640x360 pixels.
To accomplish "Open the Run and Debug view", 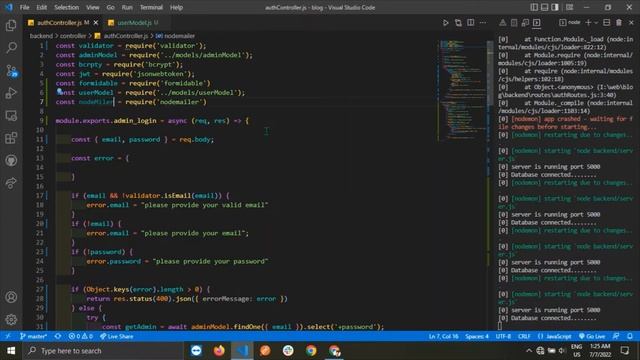I will click(11, 93).
